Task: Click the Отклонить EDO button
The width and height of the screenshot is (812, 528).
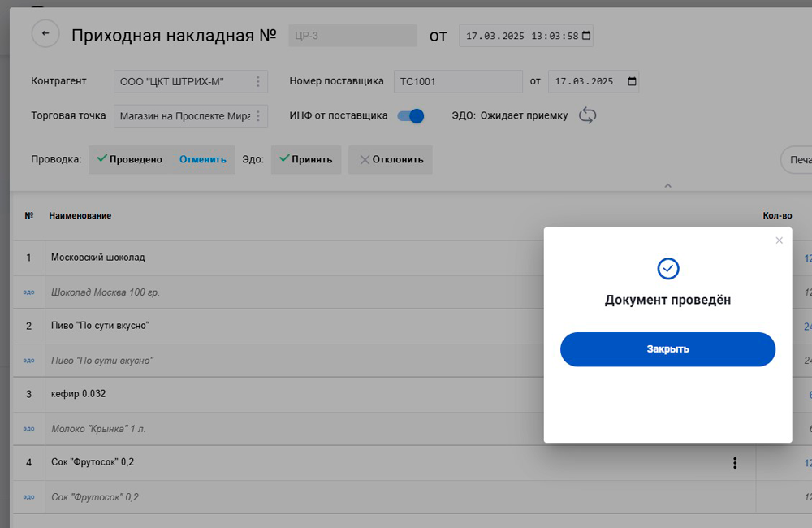Action: coord(391,159)
